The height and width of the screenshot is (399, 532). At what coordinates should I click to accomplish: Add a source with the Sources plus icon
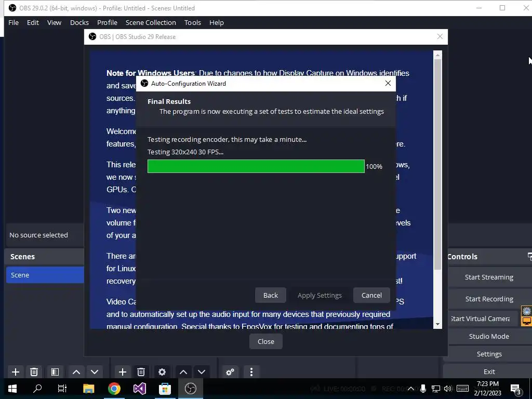123,372
